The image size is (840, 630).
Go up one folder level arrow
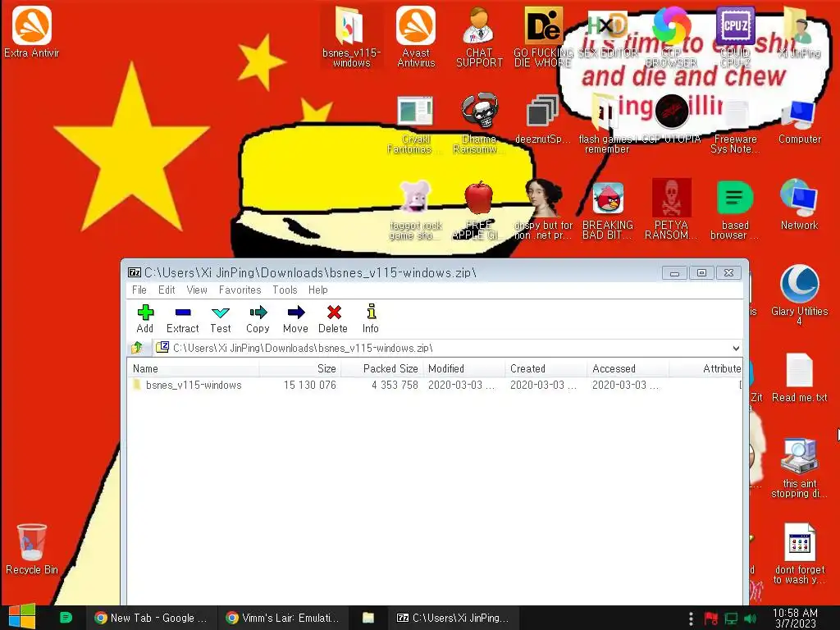[x=137, y=348]
